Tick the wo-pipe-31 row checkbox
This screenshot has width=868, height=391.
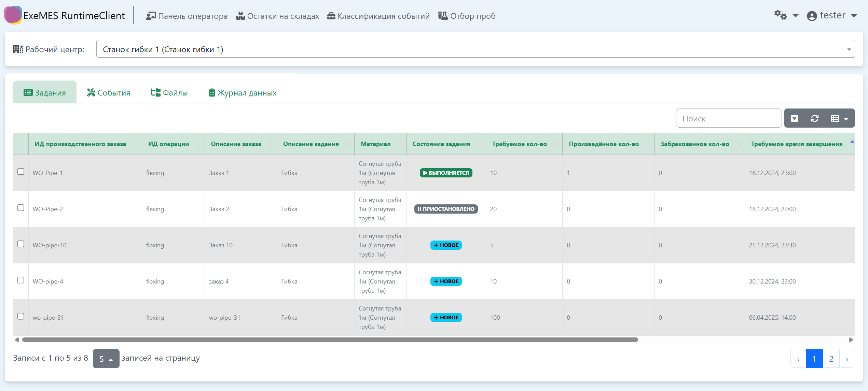[x=21, y=316]
